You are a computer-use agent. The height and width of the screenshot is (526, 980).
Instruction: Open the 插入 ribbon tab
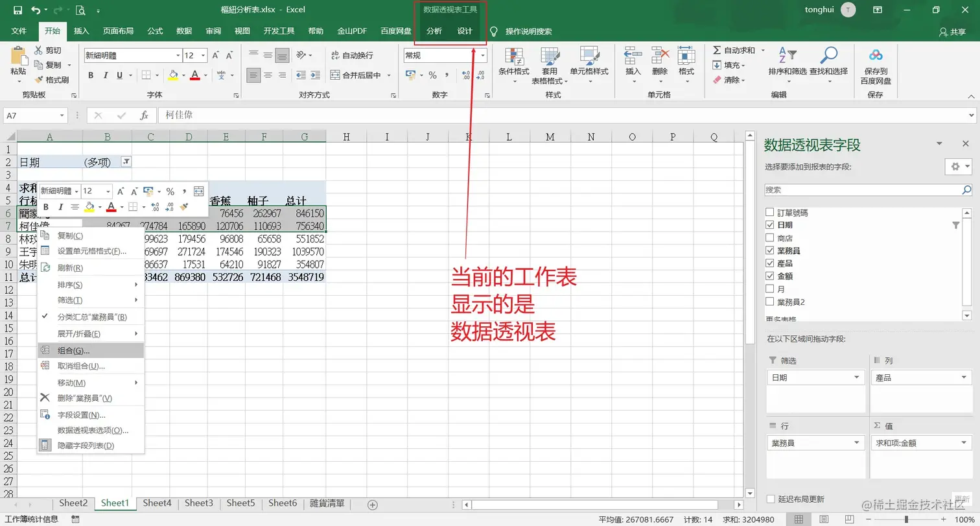click(x=82, y=31)
